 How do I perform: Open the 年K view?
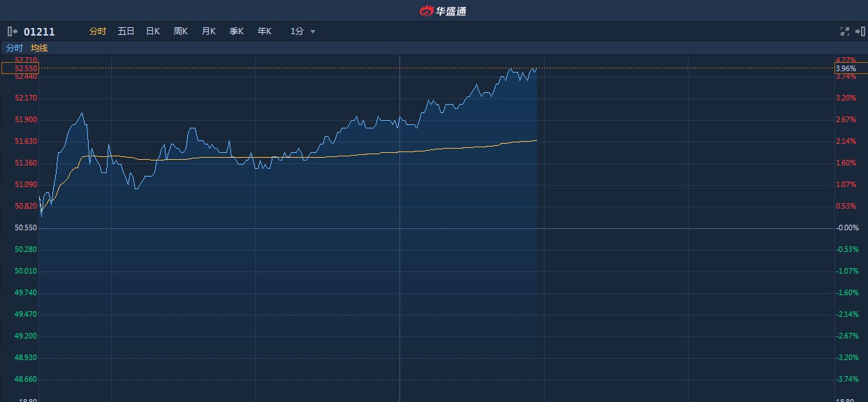coord(263,31)
